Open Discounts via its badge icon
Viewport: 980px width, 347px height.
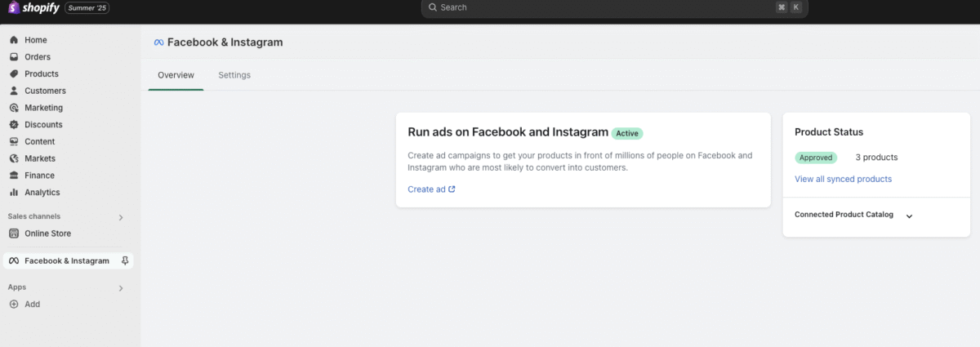coord(14,125)
